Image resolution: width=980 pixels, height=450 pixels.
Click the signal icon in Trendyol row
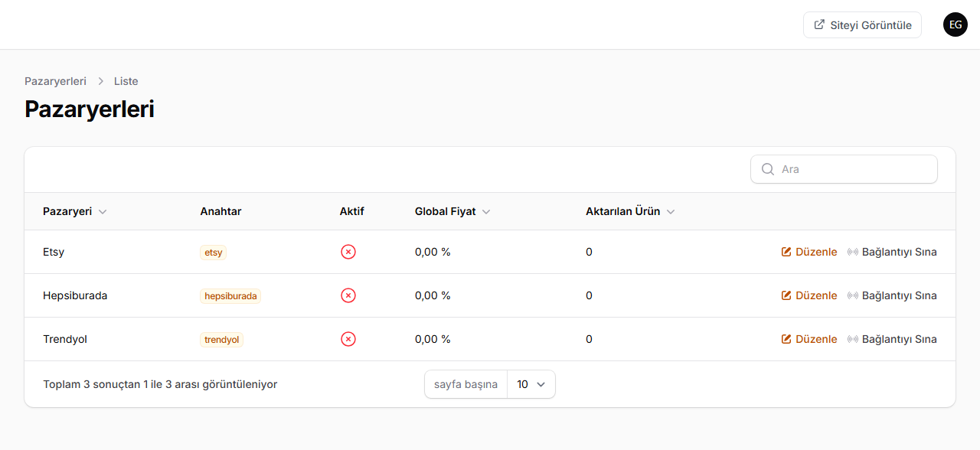[853, 339]
